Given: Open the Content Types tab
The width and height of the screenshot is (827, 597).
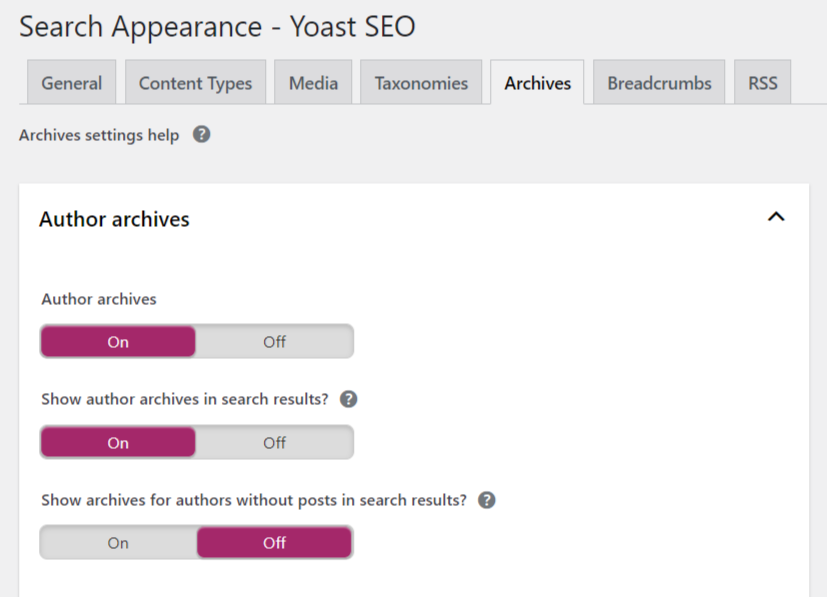Looking at the screenshot, I should click(x=195, y=82).
